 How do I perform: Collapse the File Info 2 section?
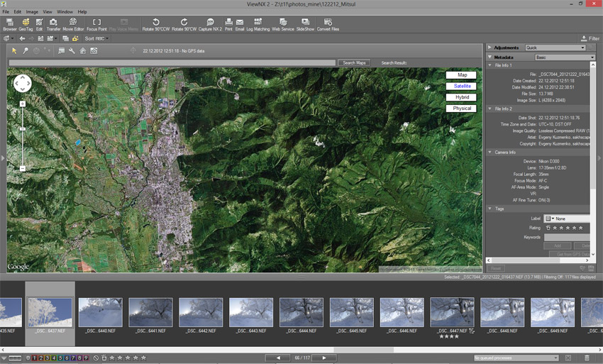click(x=490, y=109)
